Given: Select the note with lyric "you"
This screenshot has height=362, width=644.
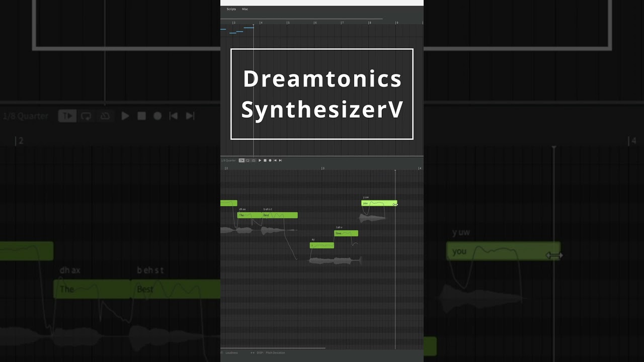Looking at the screenshot, I should (379, 203).
